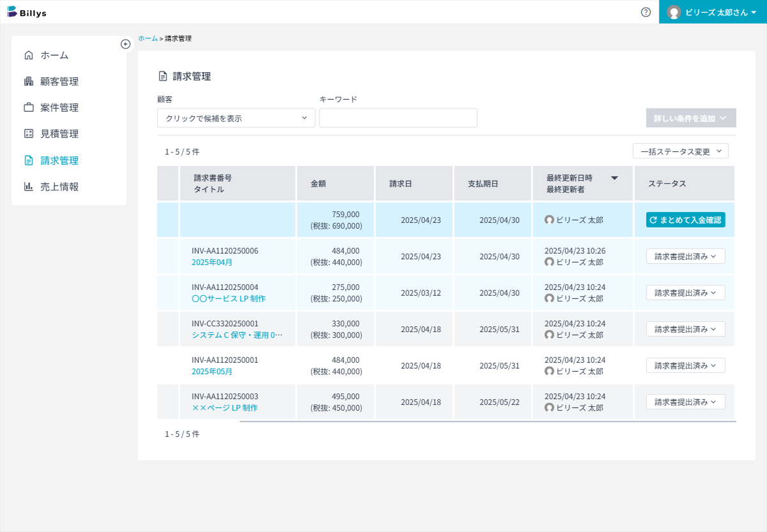
Task: Click invoice number INV-AA1120250006
Action: click(x=225, y=251)
